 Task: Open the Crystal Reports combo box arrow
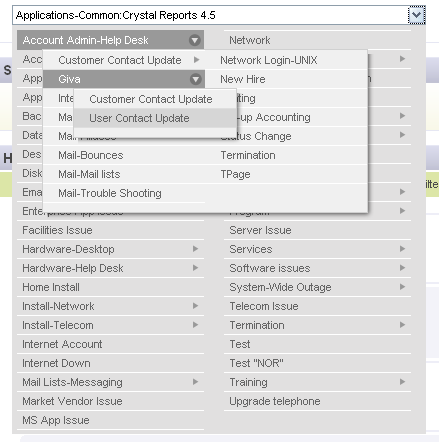tap(417, 15)
